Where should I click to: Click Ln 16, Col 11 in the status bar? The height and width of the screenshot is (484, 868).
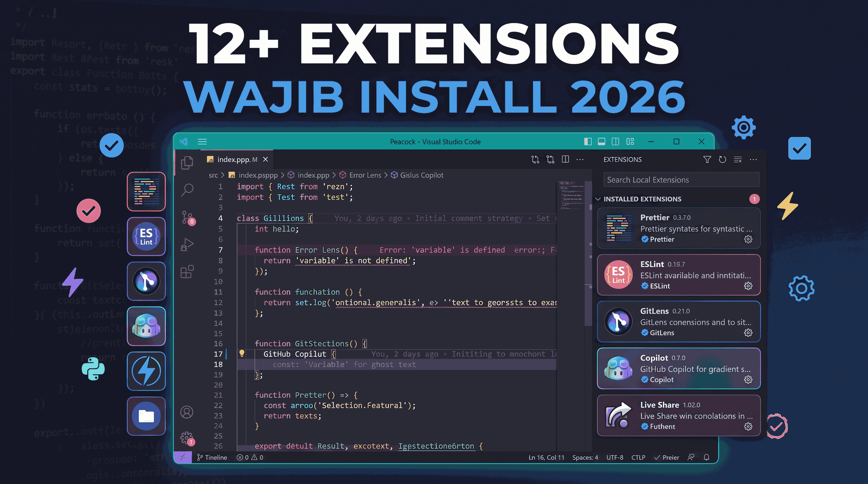(x=546, y=458)
